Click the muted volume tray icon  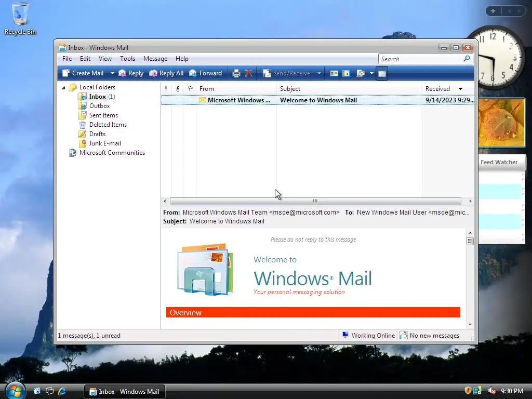(491, 391)
